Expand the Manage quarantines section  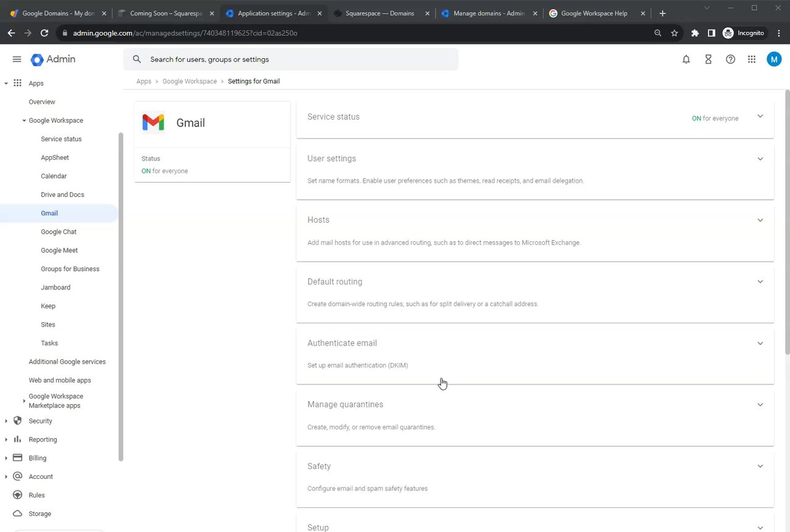pos(760,404)
